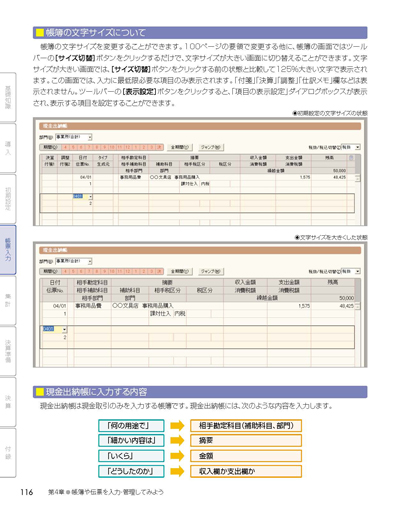
Task: Click the 付録 chapter side tab
Action: (x=8, y=453)
